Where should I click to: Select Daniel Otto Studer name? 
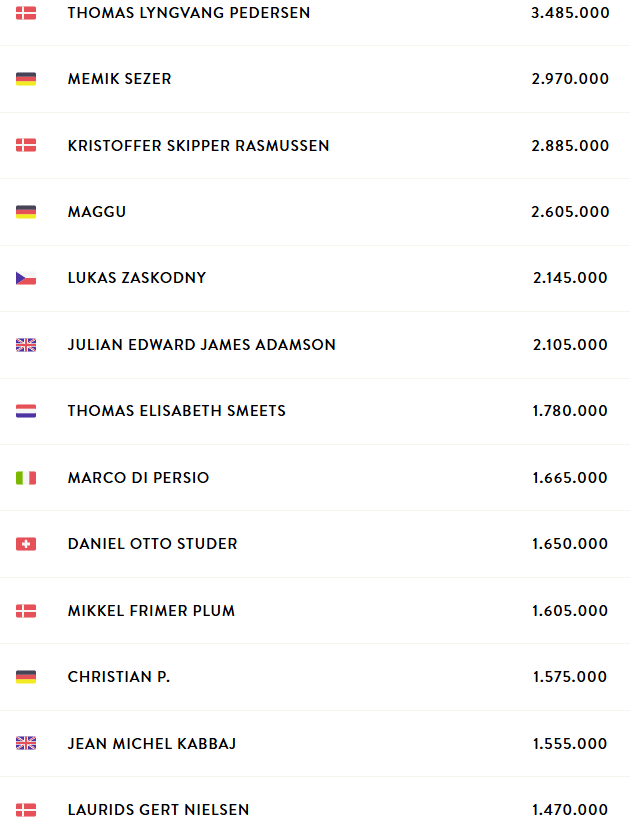point(153,544)
